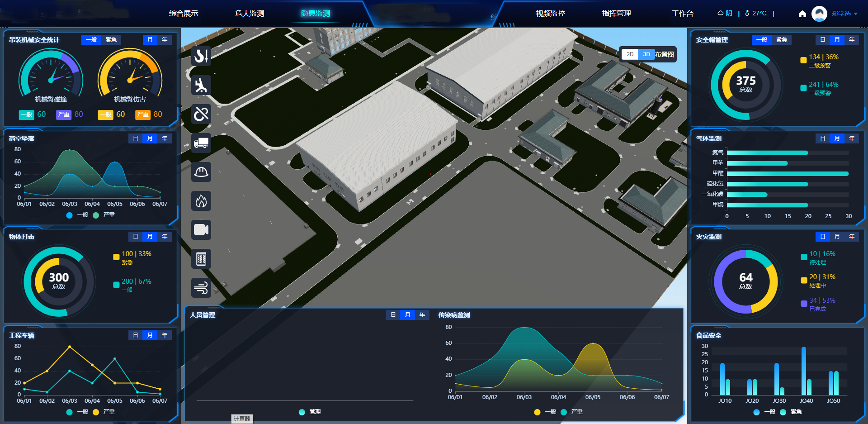Select the crane hook hoisting icon

(201, 56)
